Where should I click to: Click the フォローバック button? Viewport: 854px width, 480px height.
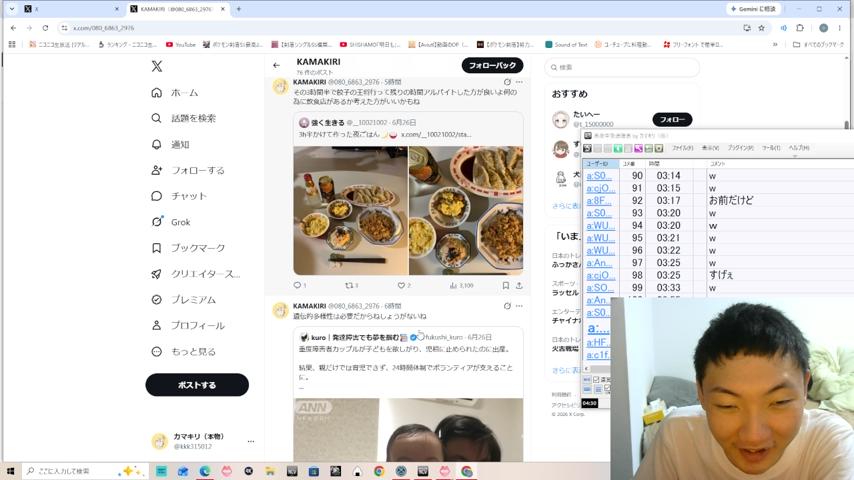point(492,65)
